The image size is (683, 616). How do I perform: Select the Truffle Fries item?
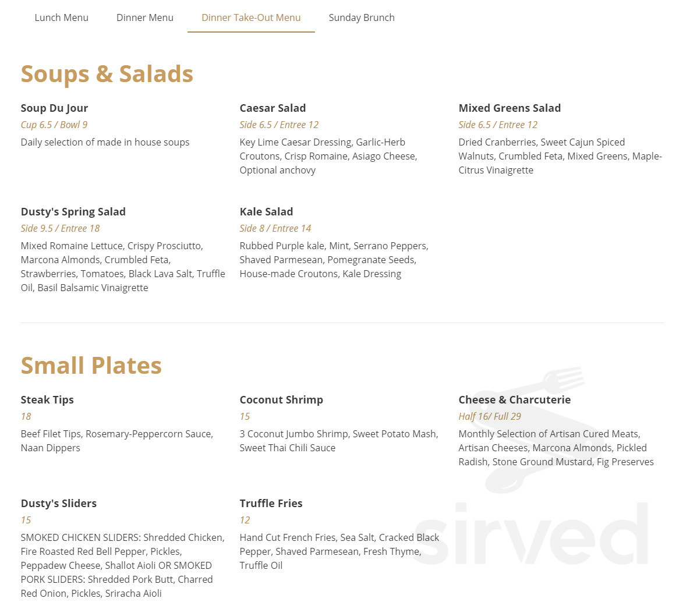tap(271, 503)
